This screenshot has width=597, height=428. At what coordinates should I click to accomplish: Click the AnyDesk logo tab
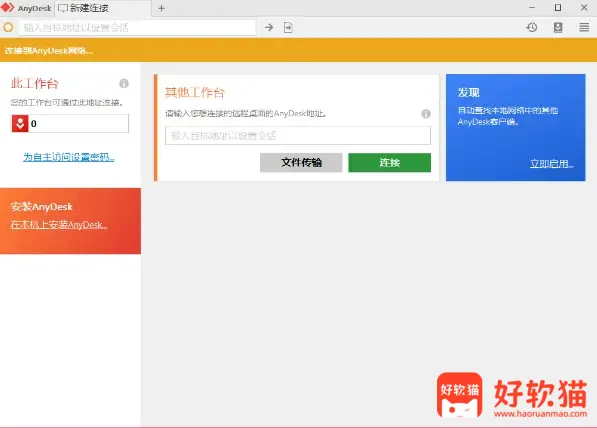click(26, 8)
